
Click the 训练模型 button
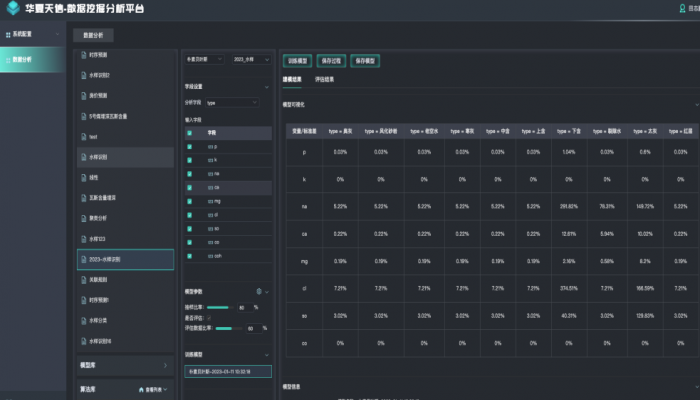(297, 60)
